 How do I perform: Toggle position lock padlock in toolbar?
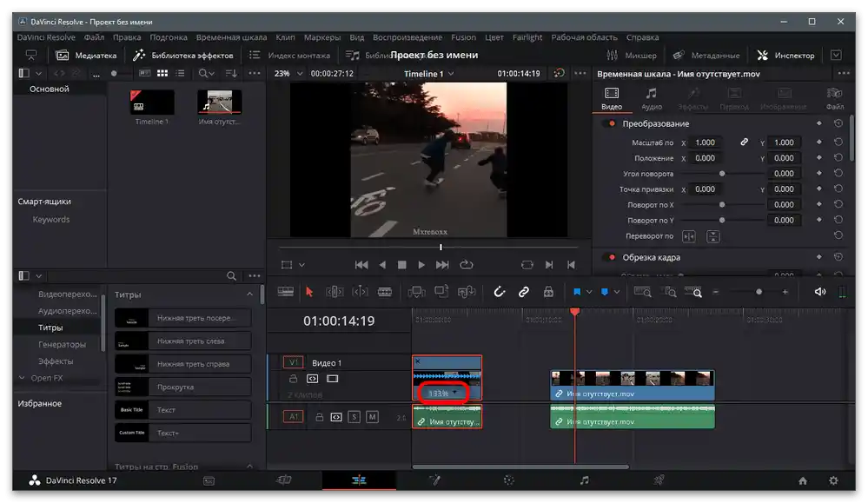point(548,292)
